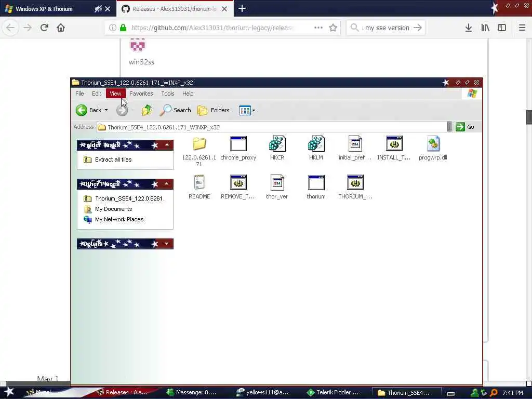Open the Tools menu

click(x=168, y=94)
